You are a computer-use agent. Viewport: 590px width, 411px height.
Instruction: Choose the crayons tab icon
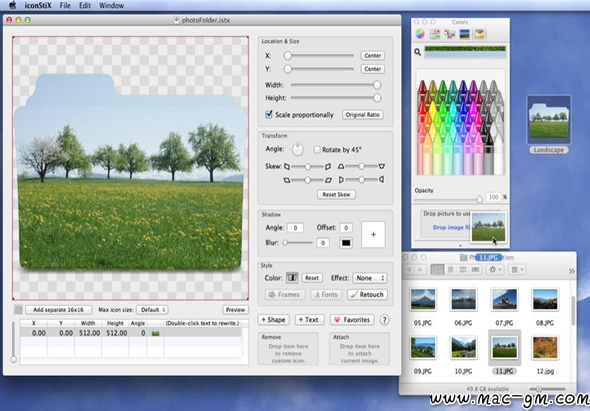pos(479,34)
